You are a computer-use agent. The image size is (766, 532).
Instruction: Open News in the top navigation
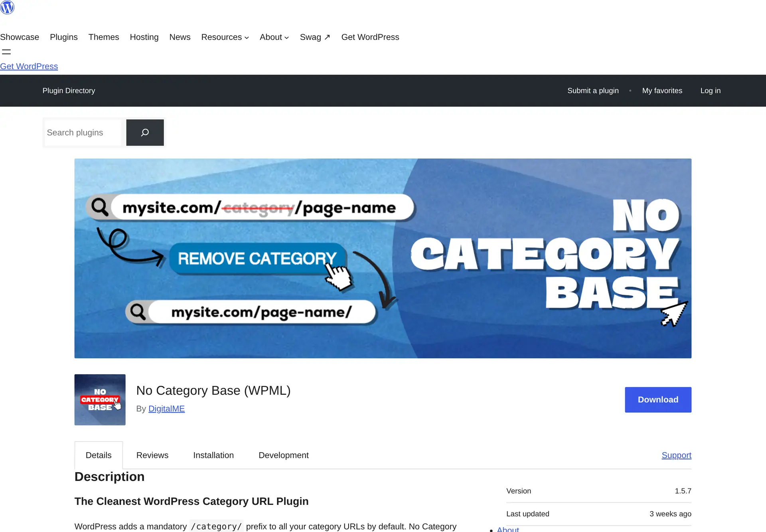click(180, 37)
